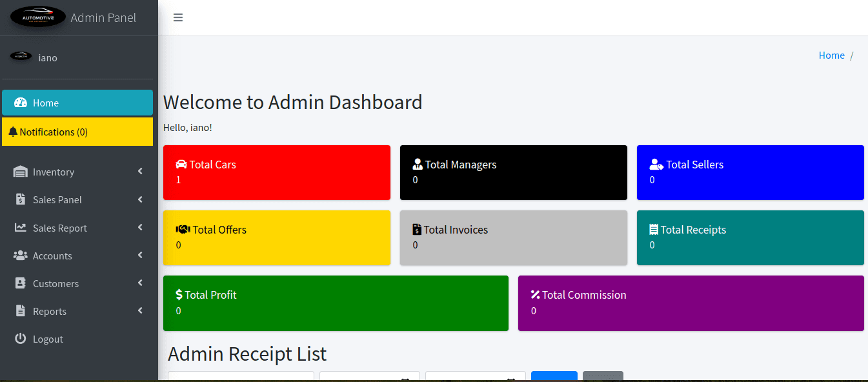Click the Sales Report chart icon
This screenshot has width=868, height=382.
[21, 228]
